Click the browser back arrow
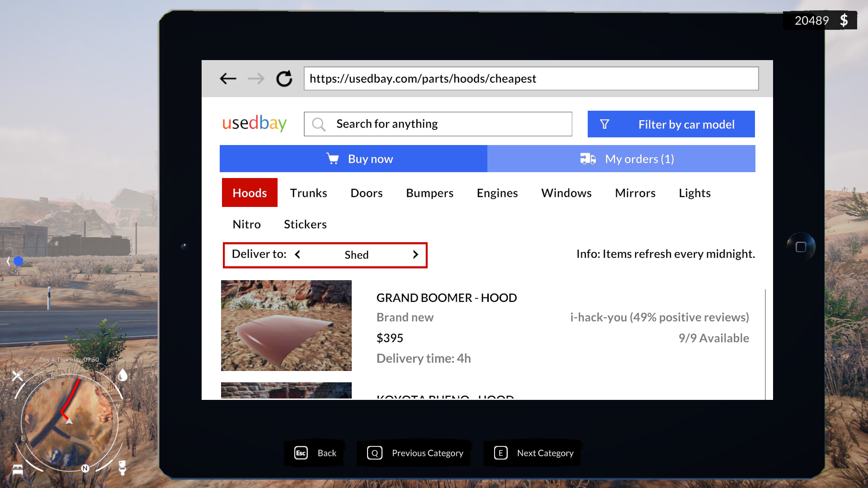Image resolution: width=868 pixels, height=488 pixels. [x=228, y=79]
